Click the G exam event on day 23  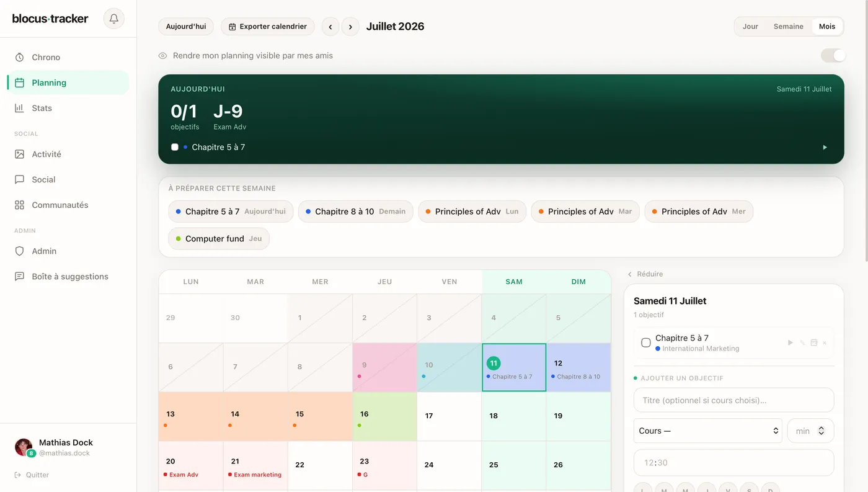pos(363,475)
